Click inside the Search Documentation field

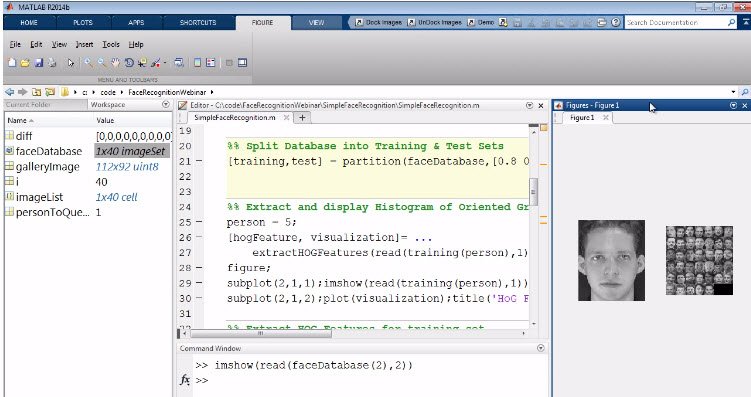[675, 23]
